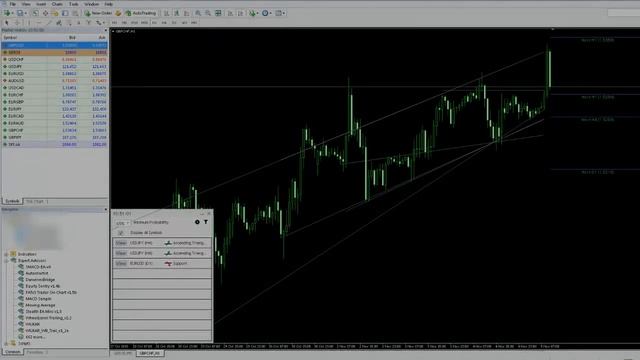
Task: Click the filter icon in pattern panel
Action: pos(206,222)
